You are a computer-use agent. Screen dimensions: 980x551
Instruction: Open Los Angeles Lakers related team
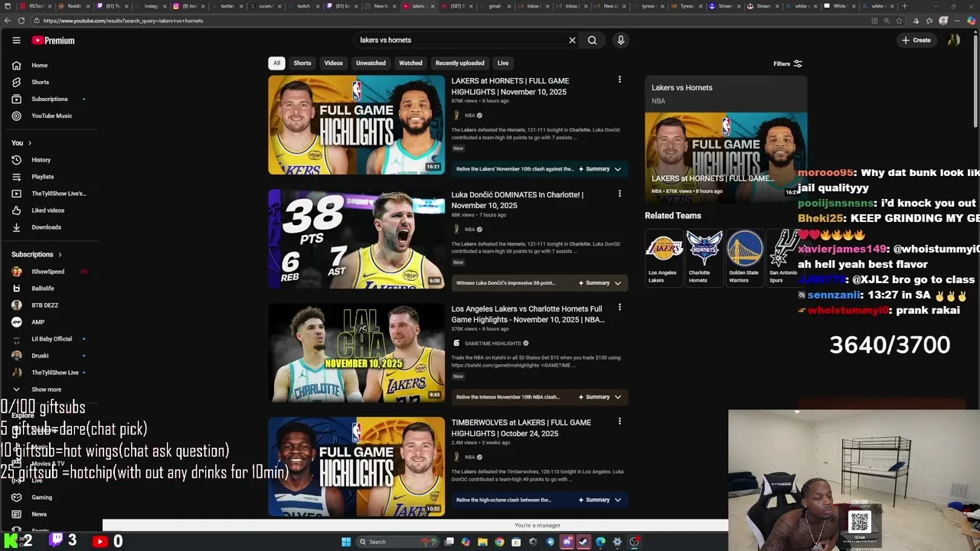click(663, 258)
